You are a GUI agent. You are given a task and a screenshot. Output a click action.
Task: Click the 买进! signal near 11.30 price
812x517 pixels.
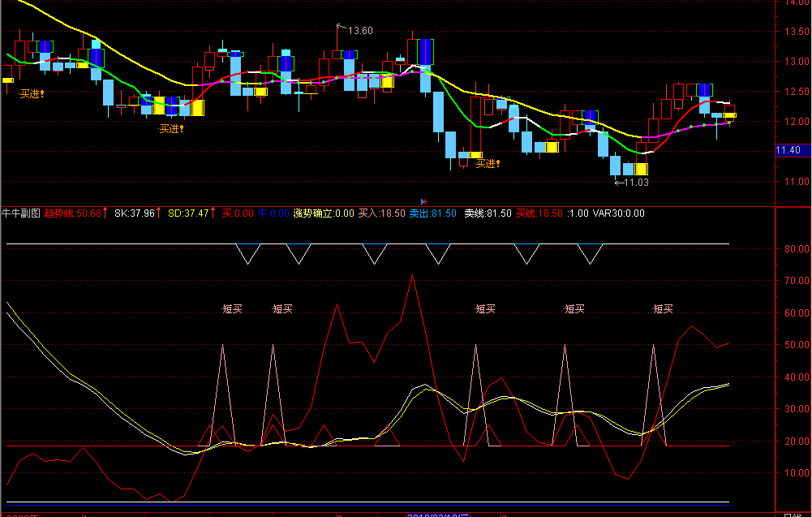click(x=488, y=164)
